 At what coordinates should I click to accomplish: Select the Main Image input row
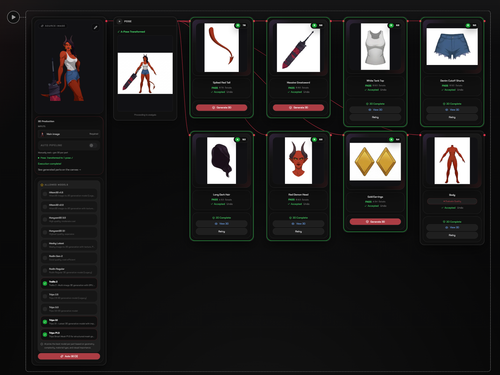click(x=69, y=134)
